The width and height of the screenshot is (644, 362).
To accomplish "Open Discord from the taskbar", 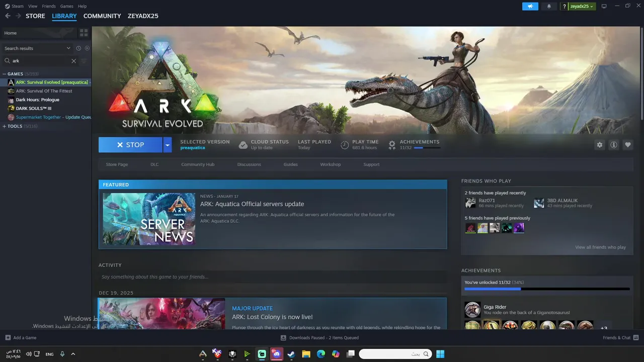I will coord(276,354).
